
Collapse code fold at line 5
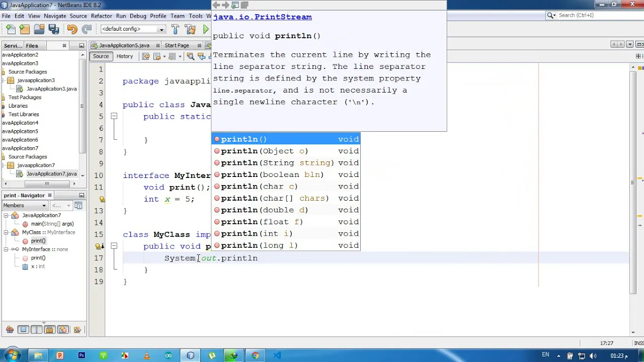point(114,116)
